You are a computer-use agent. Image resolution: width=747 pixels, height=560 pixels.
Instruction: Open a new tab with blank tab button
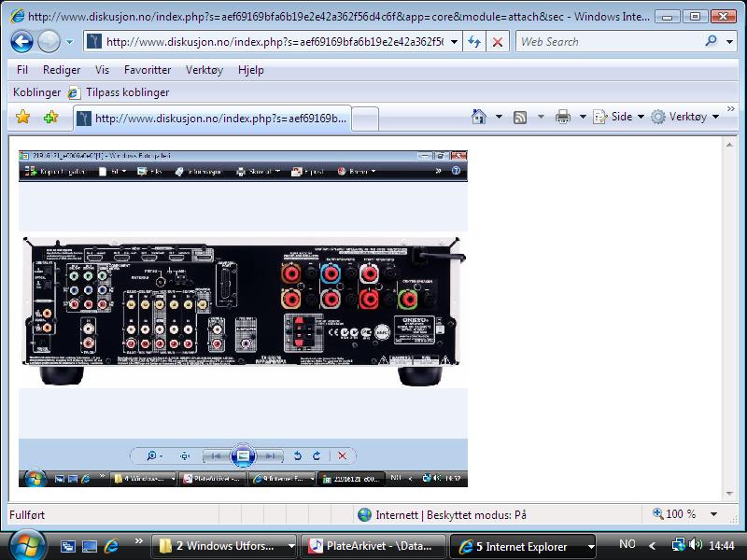click(365, 119)
